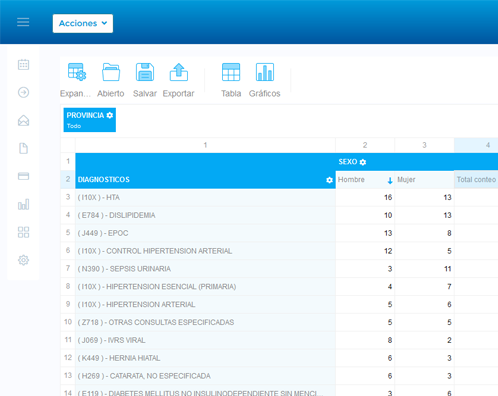Select column number 2 header
Image resolution: width=498 pixels, height=396 pixels.
pos(365,145)
